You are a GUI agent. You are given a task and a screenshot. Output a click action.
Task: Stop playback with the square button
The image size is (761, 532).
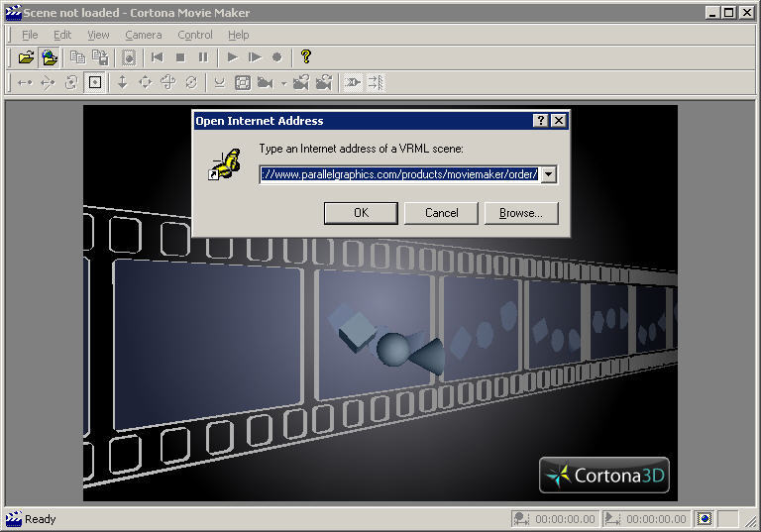coord(180,57)
